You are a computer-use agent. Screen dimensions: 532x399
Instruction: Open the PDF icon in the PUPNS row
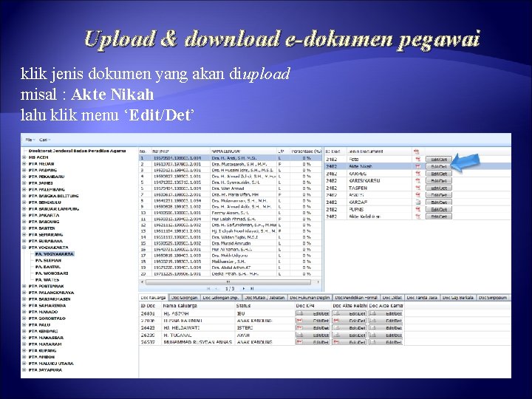click(x=417, y=209)
